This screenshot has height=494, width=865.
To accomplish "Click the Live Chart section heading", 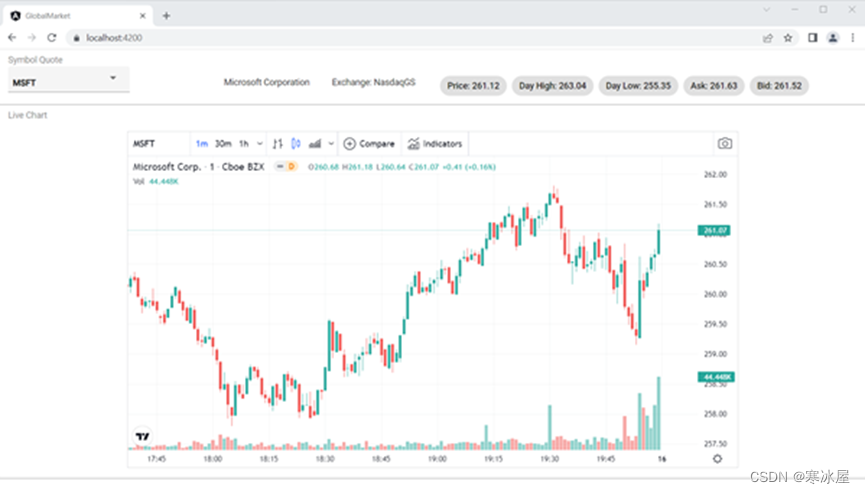I will pyautogui.click(x=28, y=115).
